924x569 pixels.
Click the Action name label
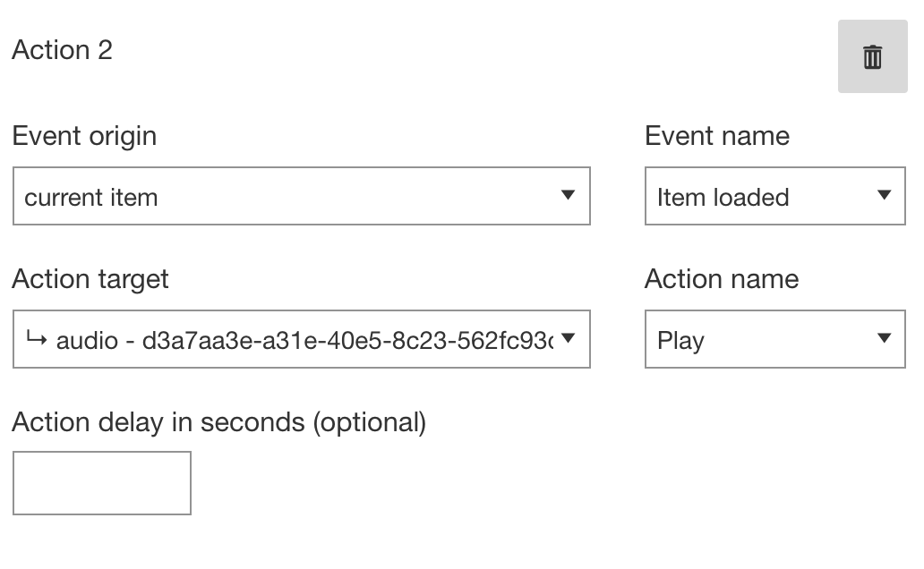pos(722,278)
